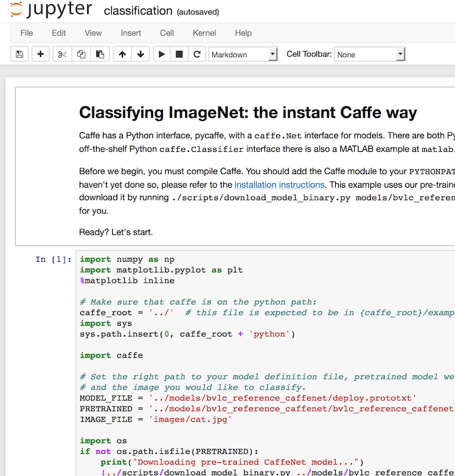Click the 'import caffe' code line
This screenshot has width=455, height=476.
pos(111,355)
